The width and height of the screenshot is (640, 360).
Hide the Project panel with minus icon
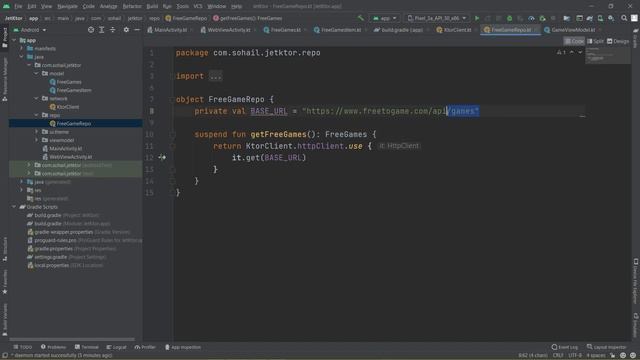tap(137, 30)
